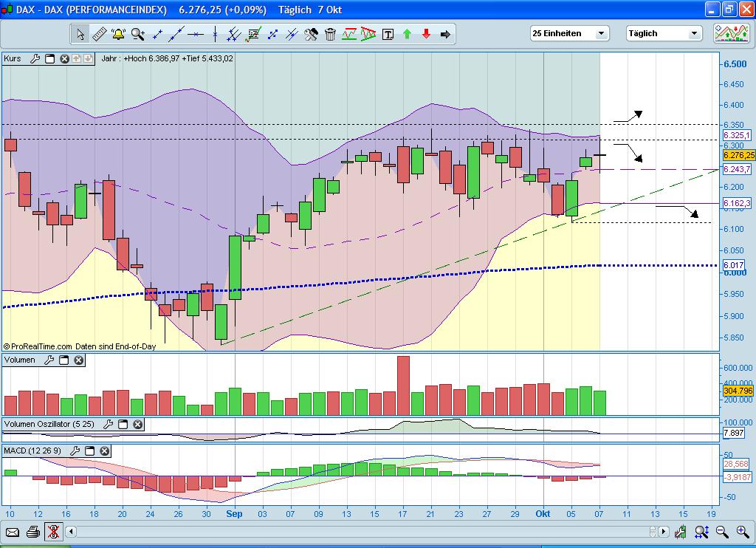Maximize the MACD panel

89,451
